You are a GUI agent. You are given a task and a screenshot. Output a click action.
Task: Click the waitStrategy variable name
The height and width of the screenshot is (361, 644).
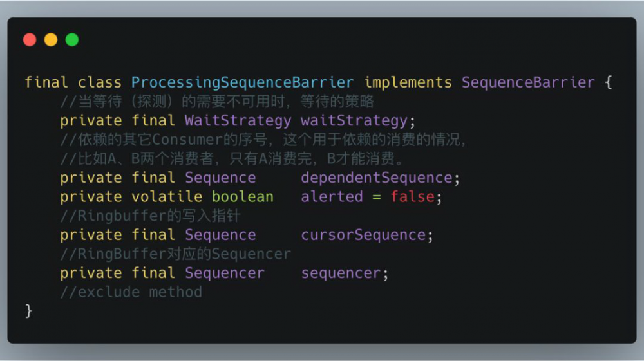[x=354, y=120]
